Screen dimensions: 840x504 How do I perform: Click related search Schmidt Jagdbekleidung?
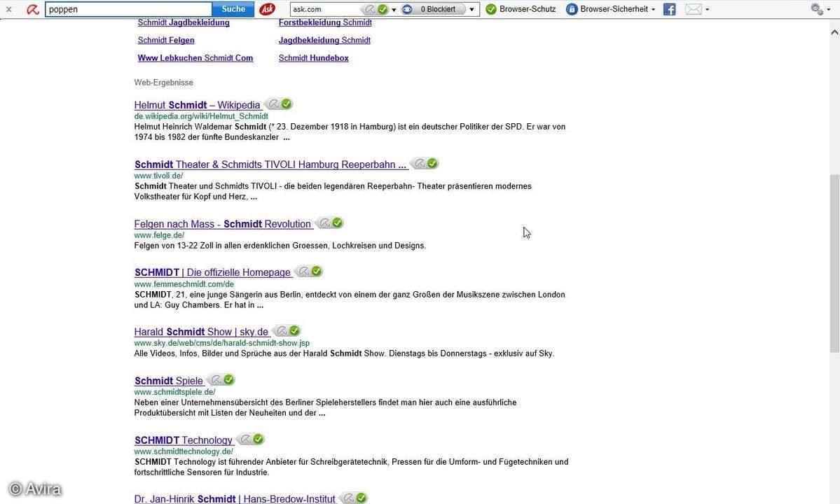(x=184, y=22)
